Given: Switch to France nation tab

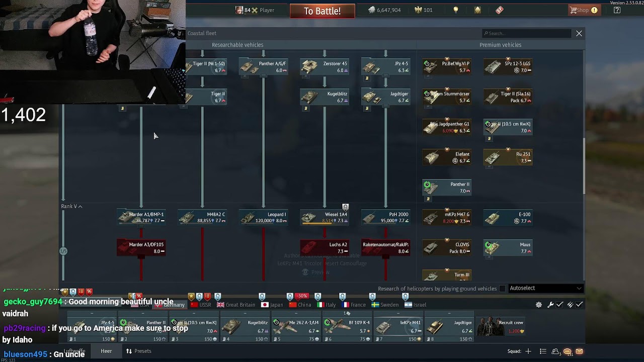Looking at the screenshot, I should tap(354, 305).
